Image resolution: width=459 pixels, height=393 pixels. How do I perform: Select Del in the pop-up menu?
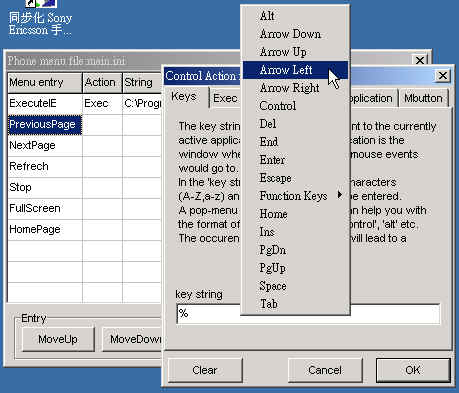point(295,124)
